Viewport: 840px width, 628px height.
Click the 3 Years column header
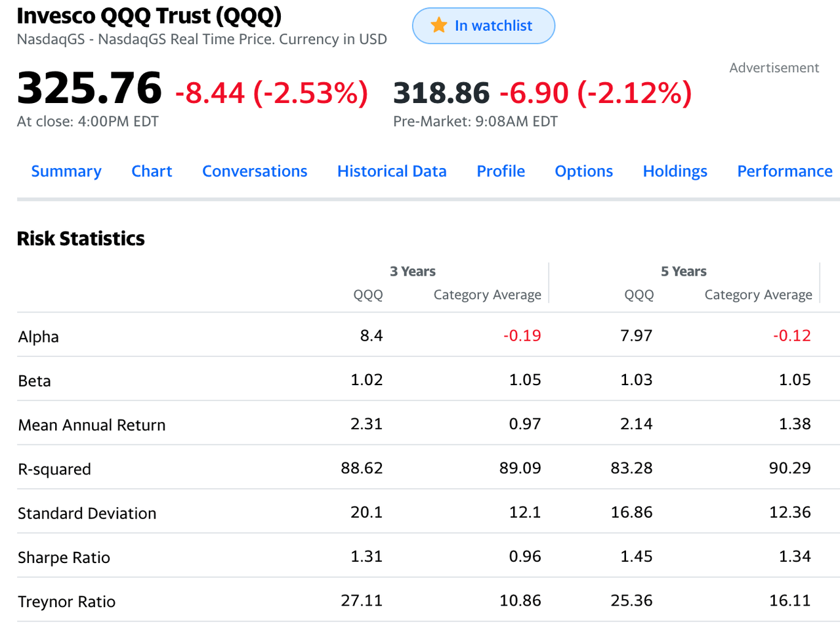(413, 272)
